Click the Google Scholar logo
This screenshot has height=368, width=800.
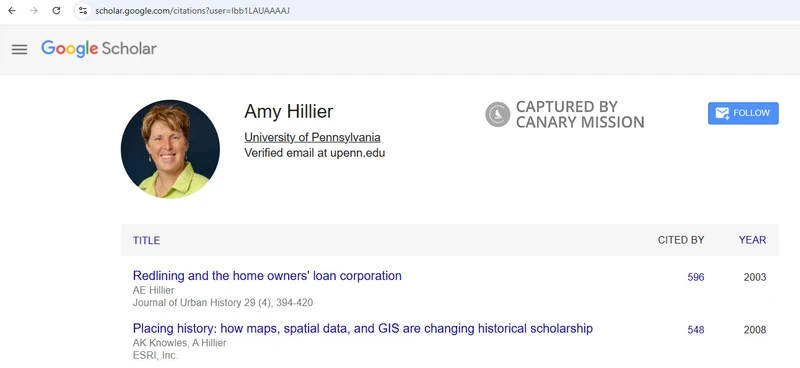(x=99, y=49)
